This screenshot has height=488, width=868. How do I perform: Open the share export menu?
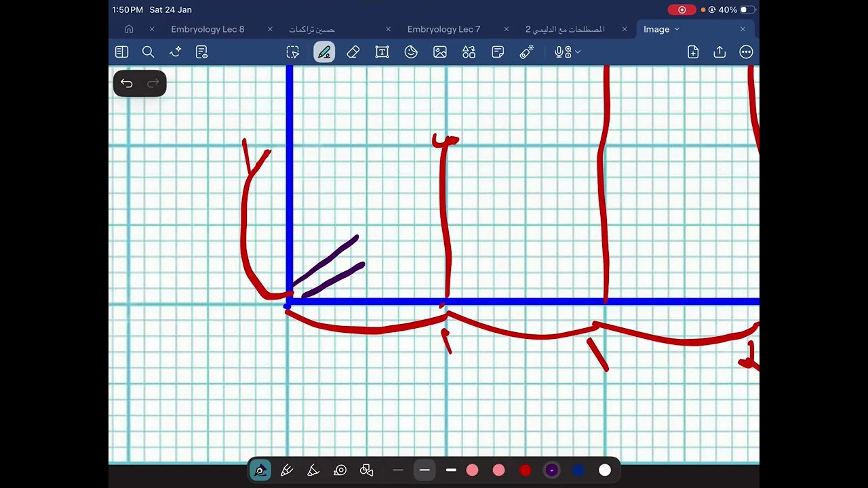coord(719,52)
